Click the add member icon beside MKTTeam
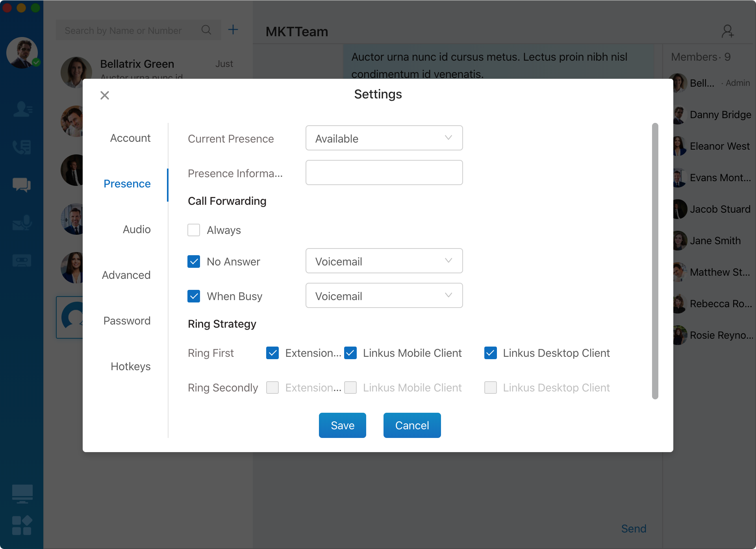The image size is (756, 549). [728, 31]
